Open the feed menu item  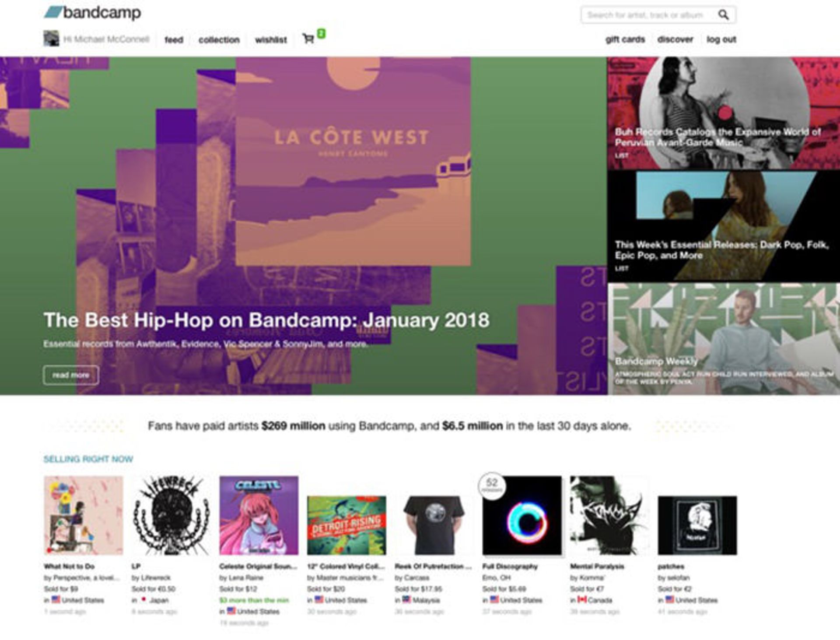174,40
